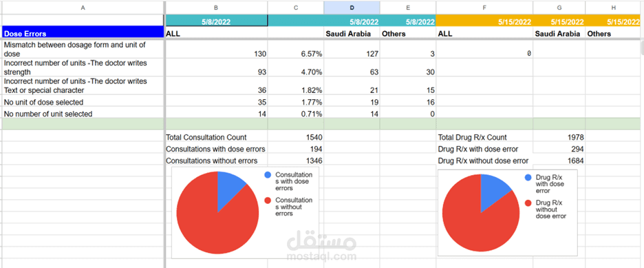This screenshot has width=644, height=268.
Task: Click blue legend dot for consultations with dose errors
Action: pos(268,175)
